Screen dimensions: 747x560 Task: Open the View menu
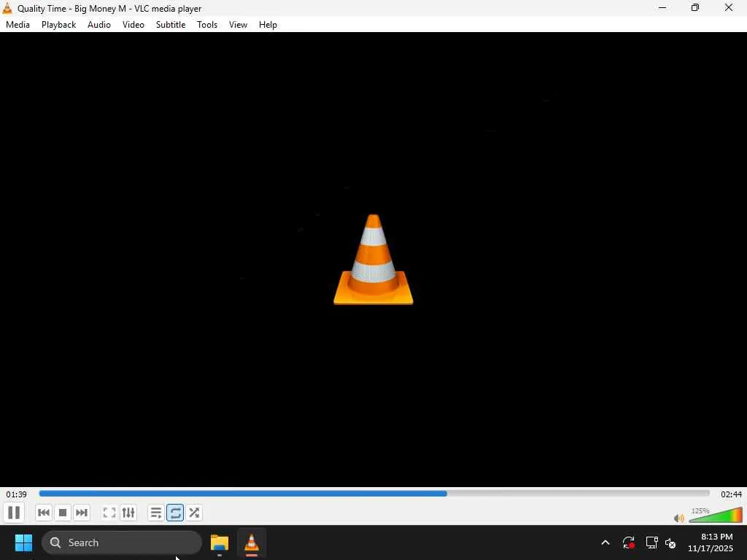238,25
